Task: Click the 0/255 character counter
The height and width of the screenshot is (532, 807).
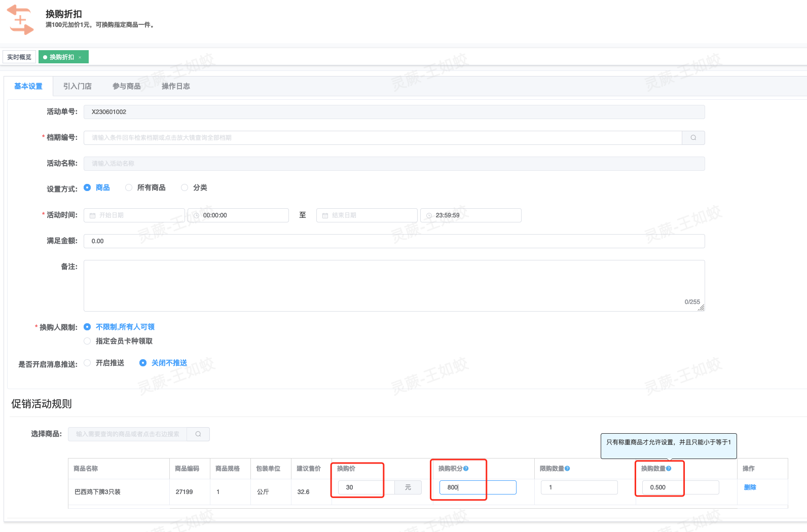Action: click(692, 302)
